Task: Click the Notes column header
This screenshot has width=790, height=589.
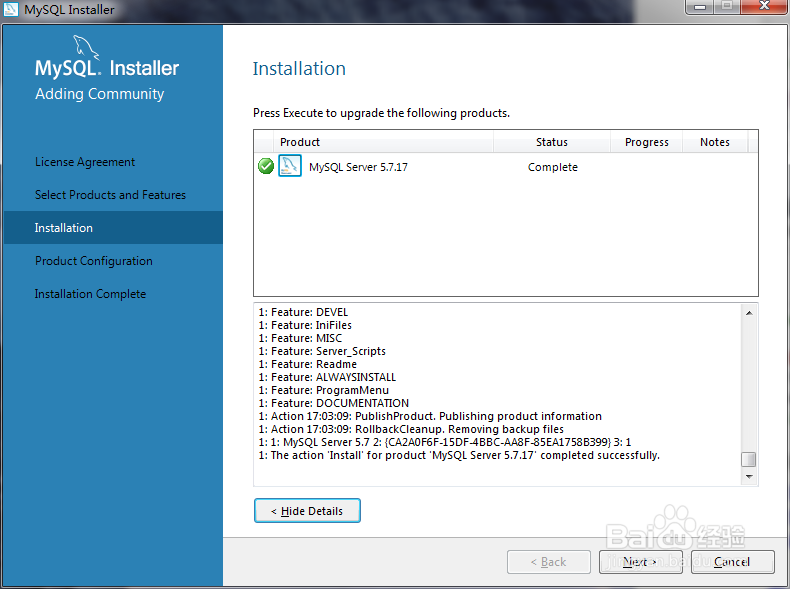Action: click(715, 142)
